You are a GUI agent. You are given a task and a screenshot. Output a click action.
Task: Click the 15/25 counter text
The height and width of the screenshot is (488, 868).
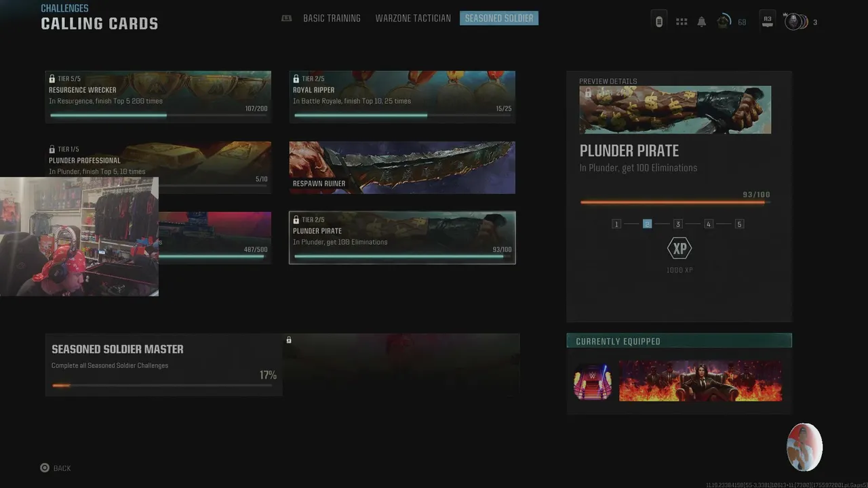click(x=504, y=108)
